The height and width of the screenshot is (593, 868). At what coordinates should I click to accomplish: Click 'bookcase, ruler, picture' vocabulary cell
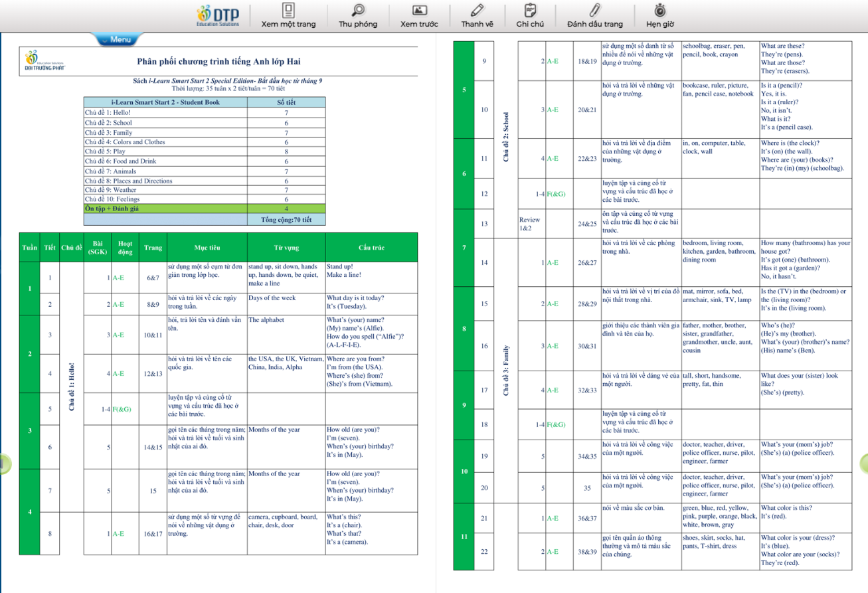coord(721,110)
